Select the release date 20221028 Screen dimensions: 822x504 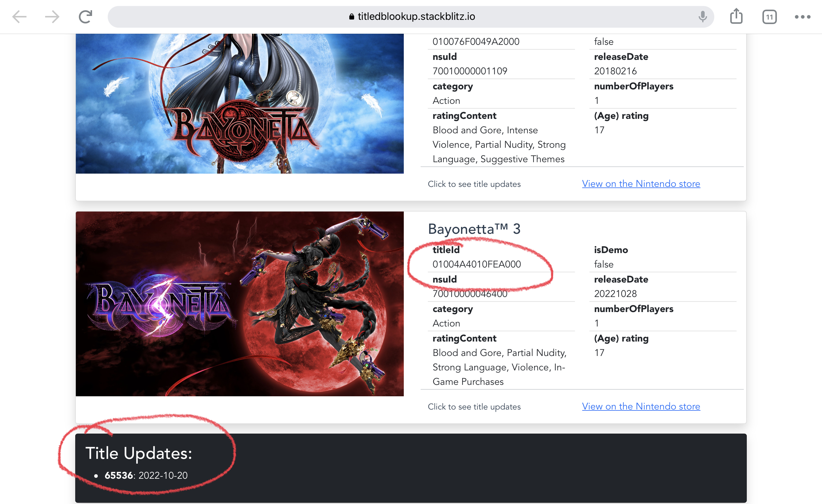[x=615, y=294]
